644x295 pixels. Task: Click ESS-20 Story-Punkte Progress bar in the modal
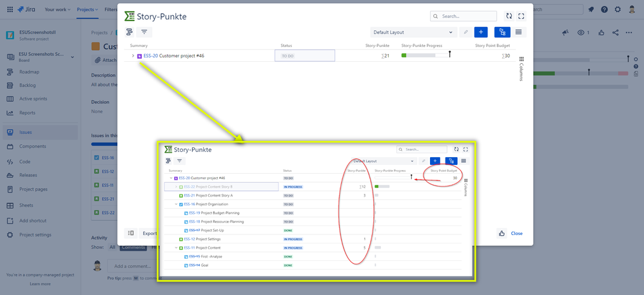(425, 55)
